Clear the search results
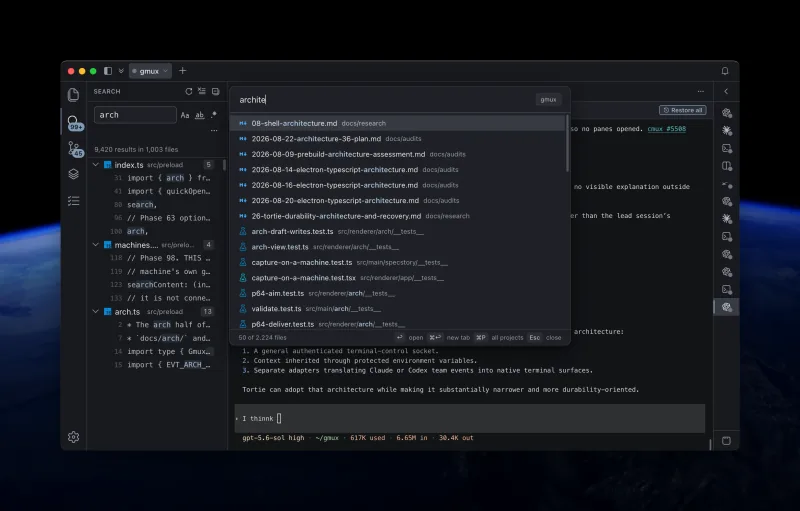Image resolution: width=800 pixels, height=511 pixels. point(202,91)
